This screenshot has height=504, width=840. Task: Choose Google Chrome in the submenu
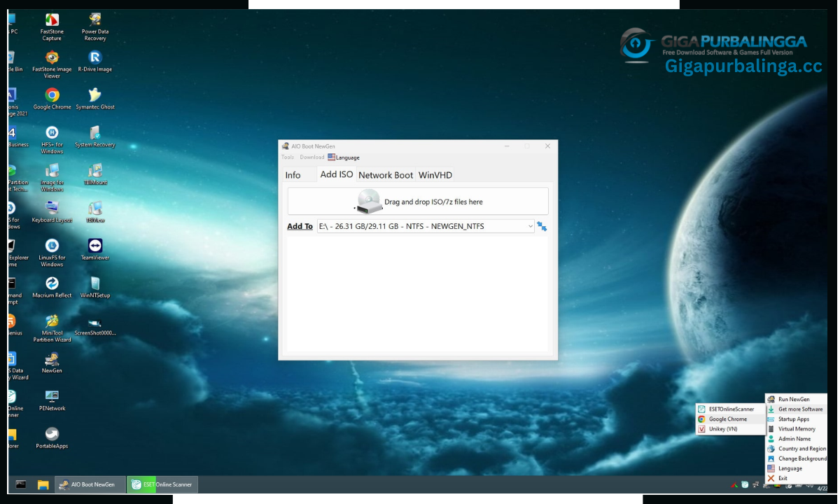tap(730, 419)
